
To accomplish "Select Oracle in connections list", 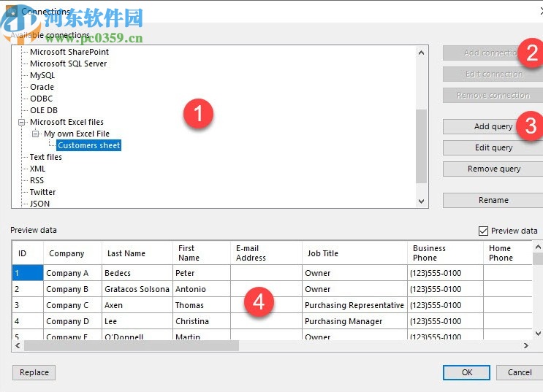I will point(42,87).
